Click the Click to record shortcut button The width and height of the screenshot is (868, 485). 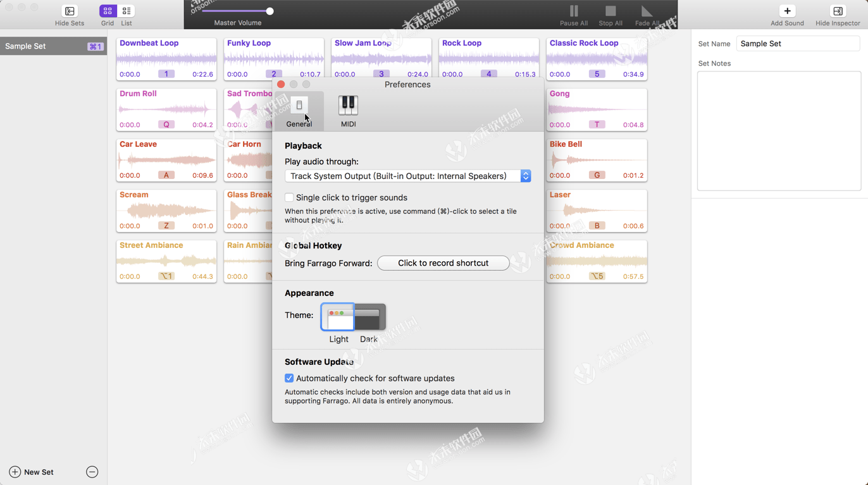click(443, 263)
